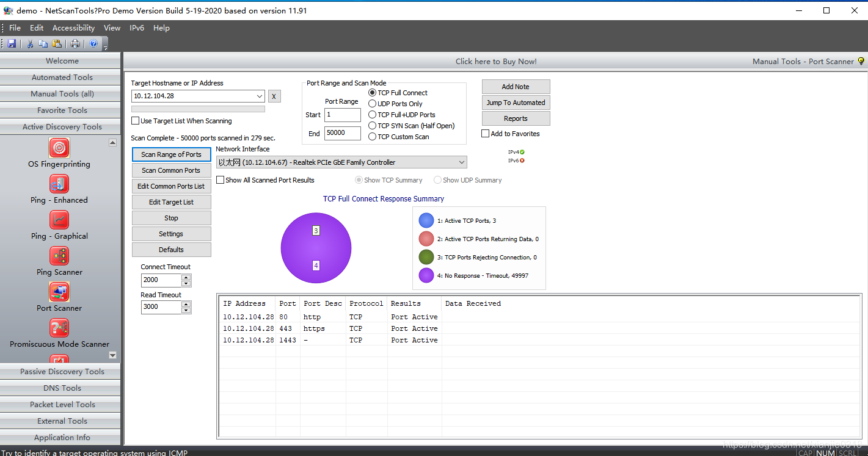Click the Cut scissors icon
Image resolution: width=868 pixels, height=456 pixels.
click(29, 43)
